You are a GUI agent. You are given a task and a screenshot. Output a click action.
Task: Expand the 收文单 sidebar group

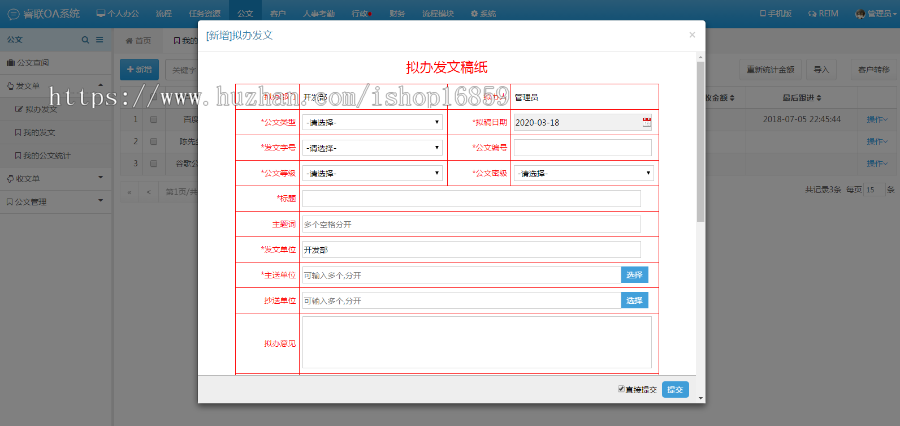(x=56, y=179)
